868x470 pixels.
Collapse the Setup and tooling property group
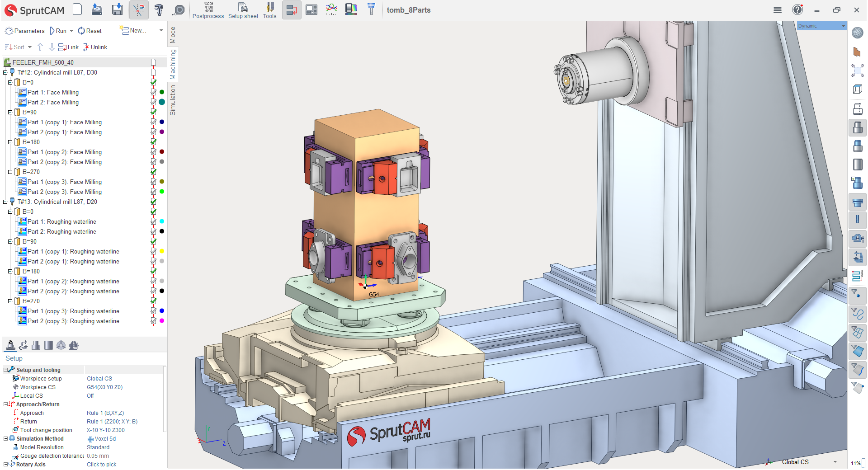click(5, 370)
